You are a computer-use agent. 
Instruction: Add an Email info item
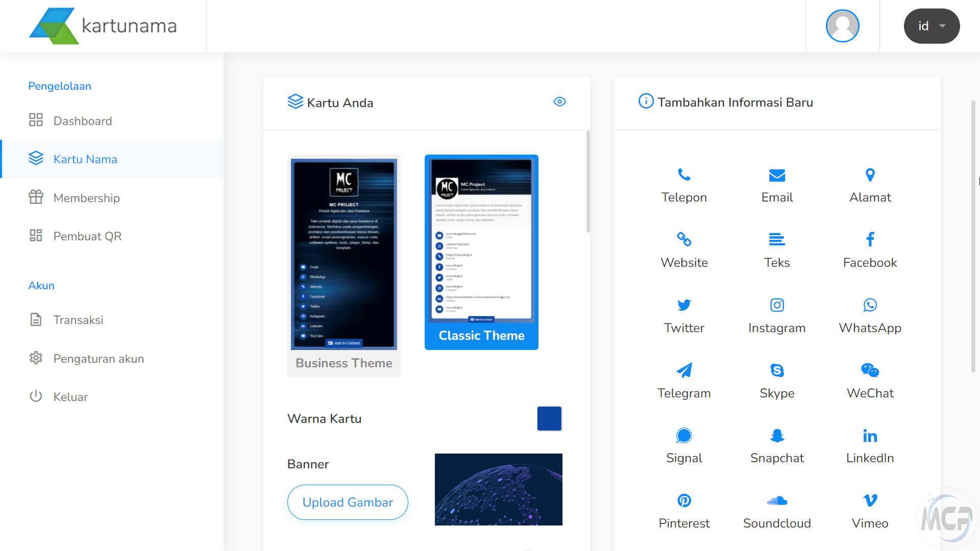point(777,186)
